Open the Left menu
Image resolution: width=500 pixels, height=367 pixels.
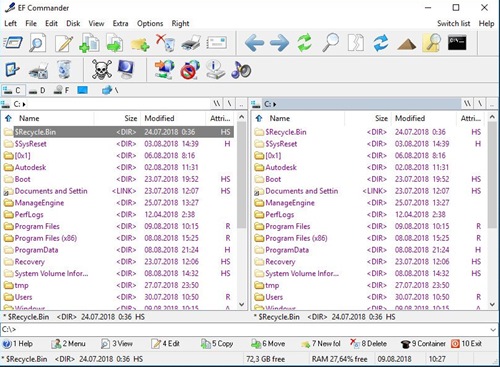click(x=11, y=23)
